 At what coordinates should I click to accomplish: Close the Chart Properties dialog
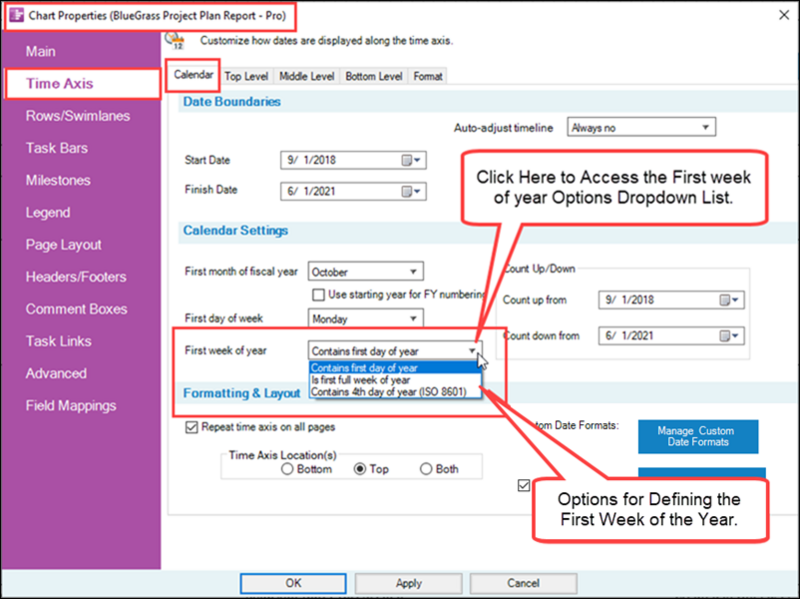[x=784, y=15]
